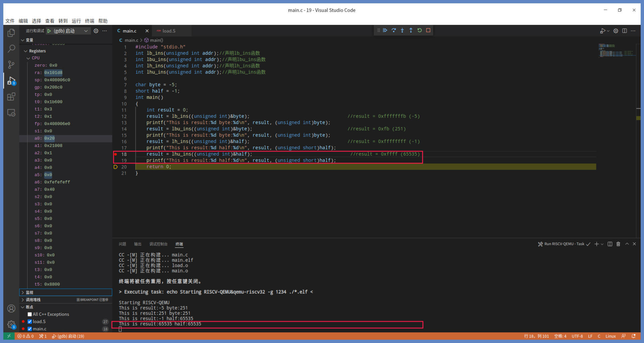The height and width of the screenshot is (343, 644).
Task: Click Continue in debug toolbar
Action: [x=385, y=31]
